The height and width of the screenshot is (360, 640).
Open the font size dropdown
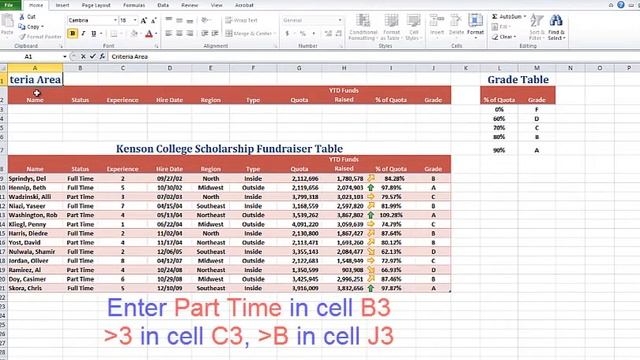[x=135, y=20]
